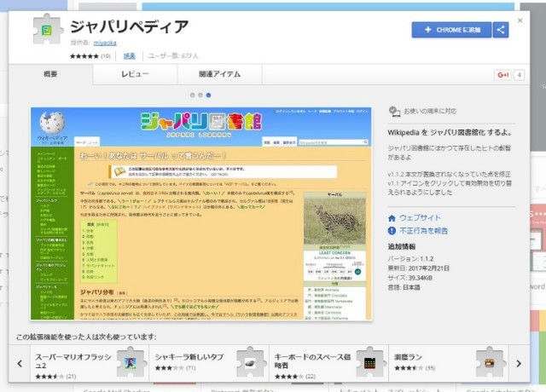Click the five-star rating under the title
Screen dimensions: 546x392
pos(84,55)
